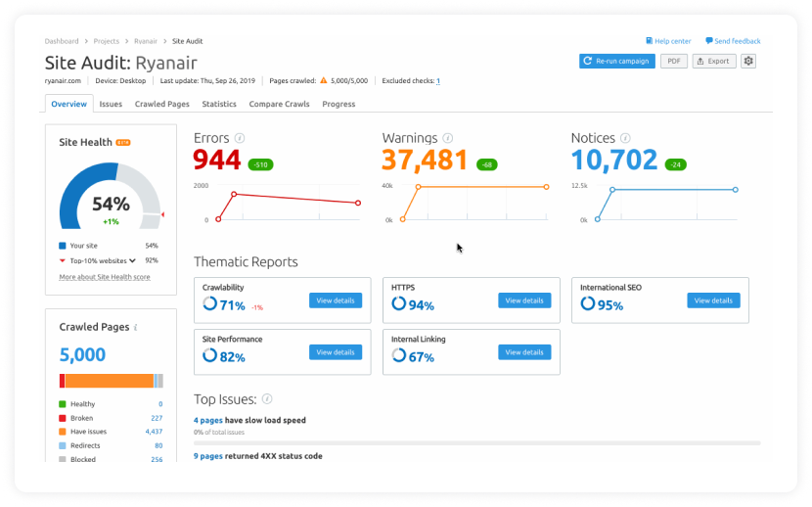The height and width of the screenshot is (507, 812).
Task: Click the Site Performance progress ring
Action: [209, 355]
